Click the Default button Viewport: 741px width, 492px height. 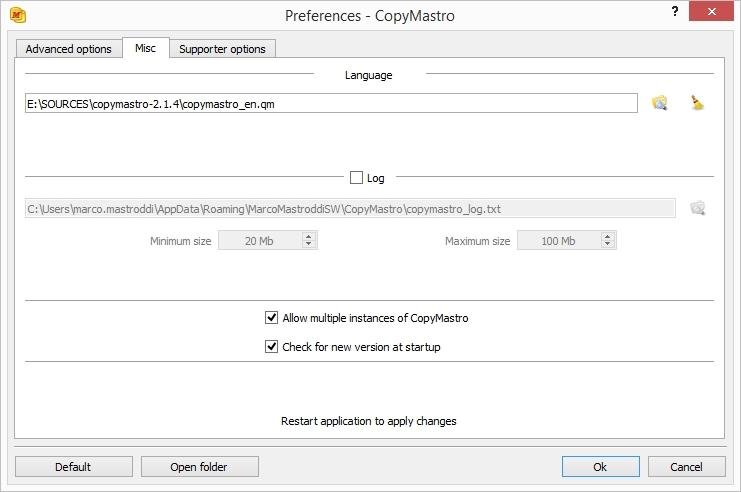point(74,466)
